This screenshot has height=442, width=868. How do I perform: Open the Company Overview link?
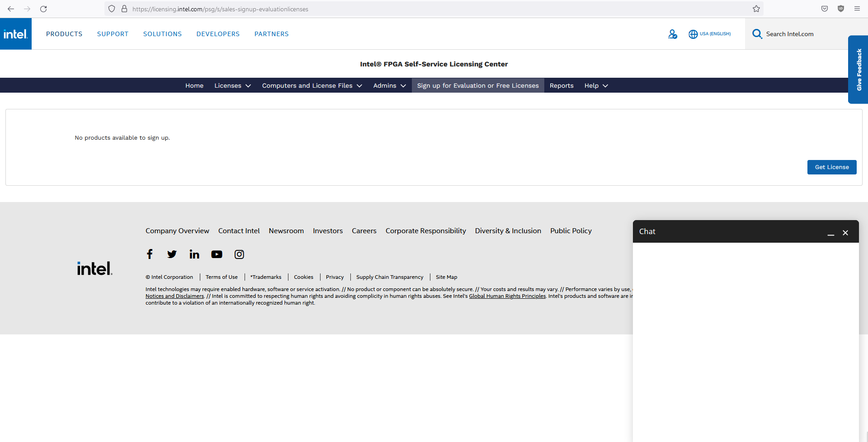click(177, 231)
